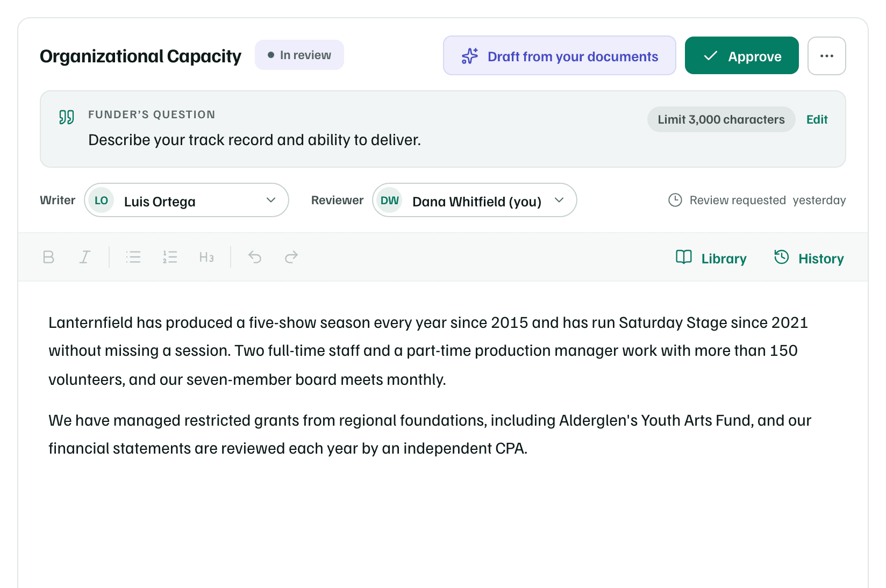Undo the last edit

(x=255, y=257)
